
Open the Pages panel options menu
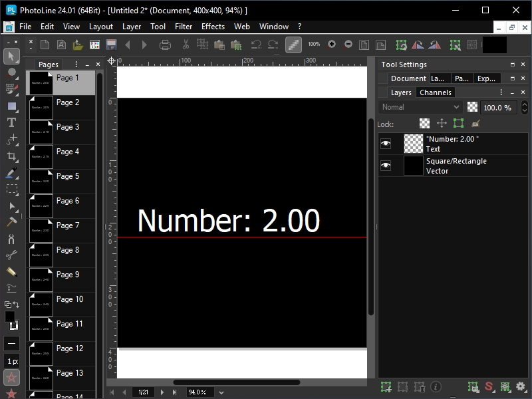[76, 64]
